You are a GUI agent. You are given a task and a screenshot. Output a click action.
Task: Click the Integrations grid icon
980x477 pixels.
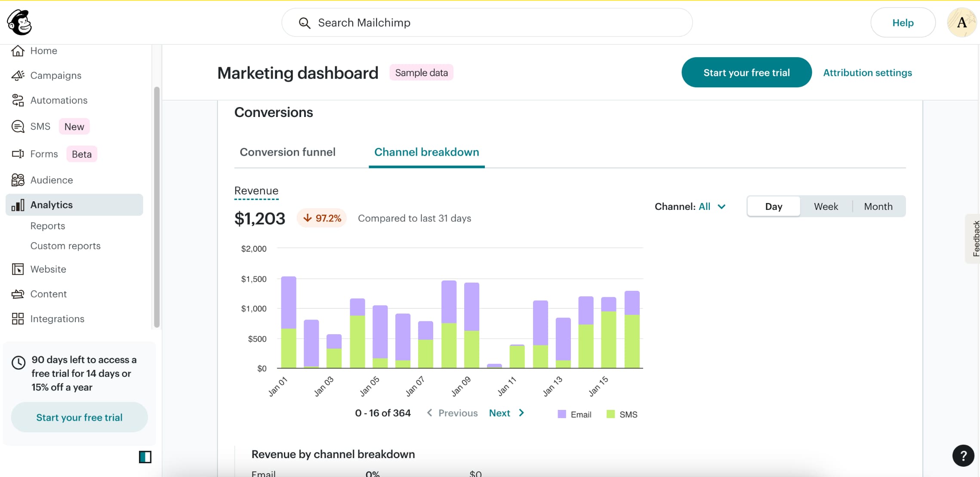(18, 319)
